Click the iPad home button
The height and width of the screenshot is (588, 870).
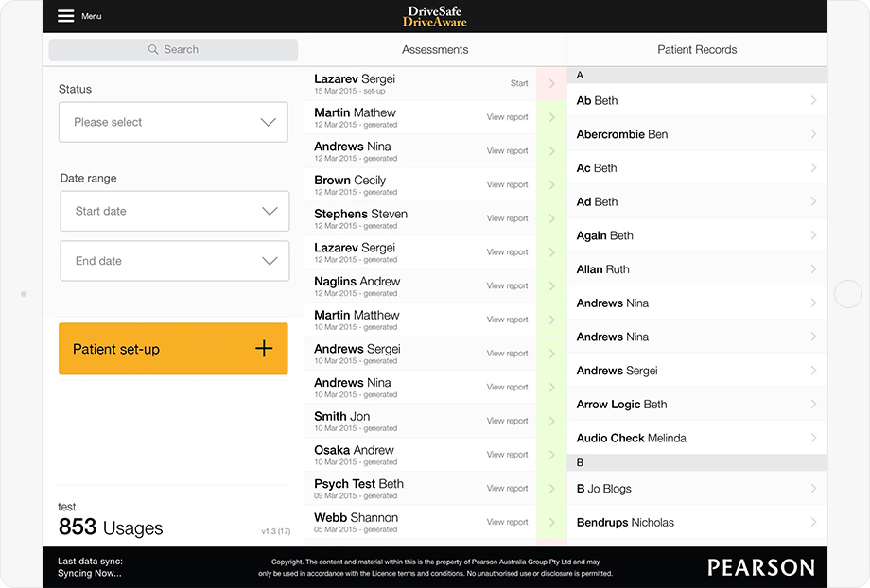848,293
